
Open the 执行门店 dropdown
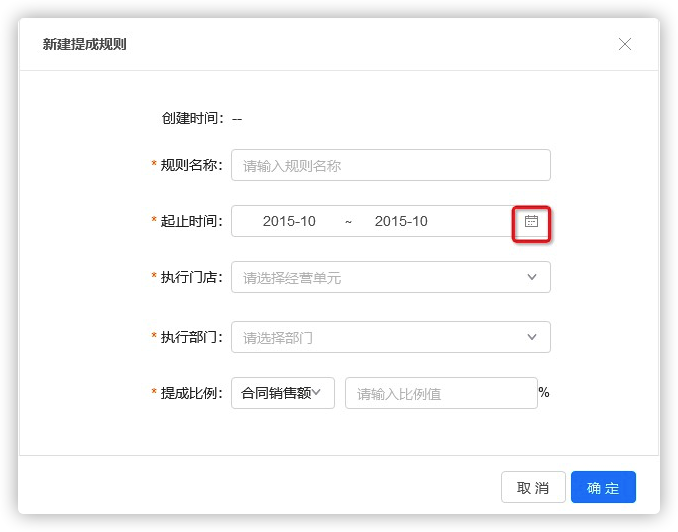[x=391, y=277]
